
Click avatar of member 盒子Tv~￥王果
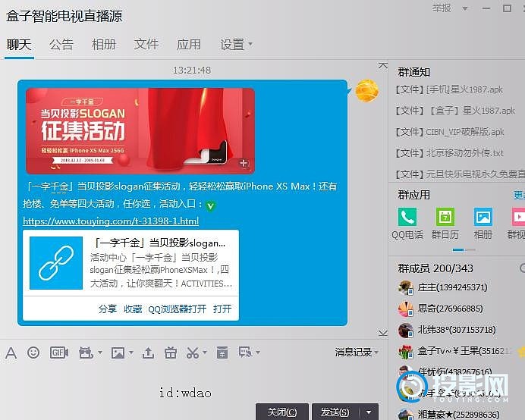(405, 351)
